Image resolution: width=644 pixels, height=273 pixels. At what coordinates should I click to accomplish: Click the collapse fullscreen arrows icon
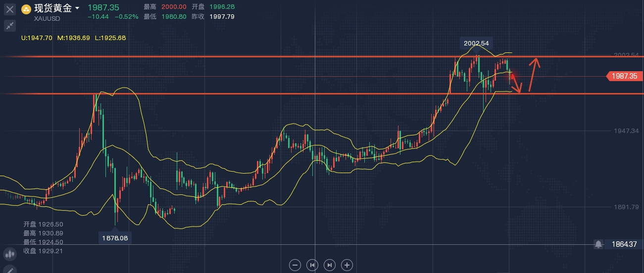click(x=10, y=26)
